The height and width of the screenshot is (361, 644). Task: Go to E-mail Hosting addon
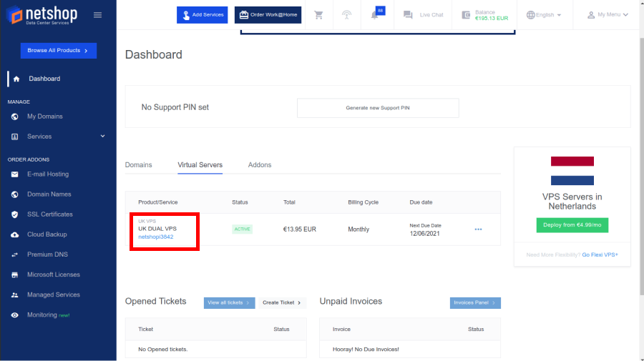coord(48,174)
